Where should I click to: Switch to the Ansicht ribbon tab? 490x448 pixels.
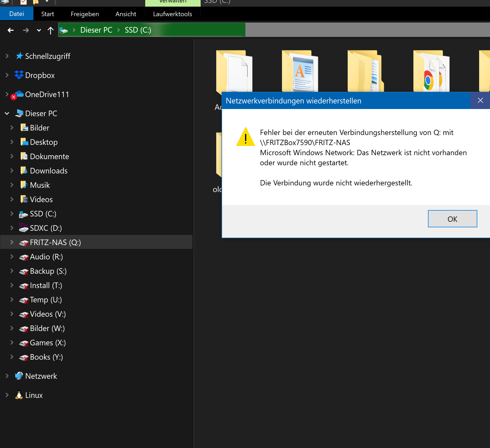[x=126, y=14]
